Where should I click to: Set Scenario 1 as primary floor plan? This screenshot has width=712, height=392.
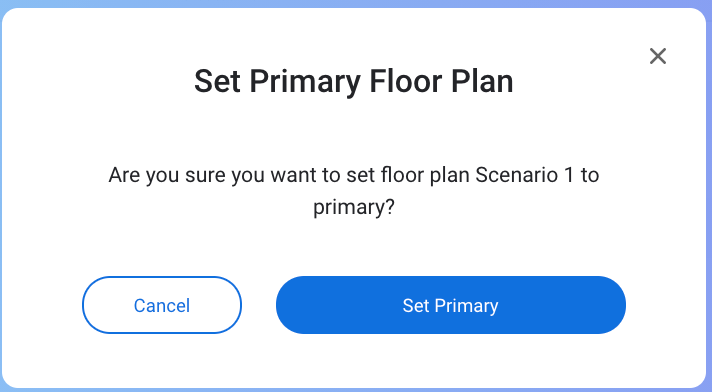[450, 305]
